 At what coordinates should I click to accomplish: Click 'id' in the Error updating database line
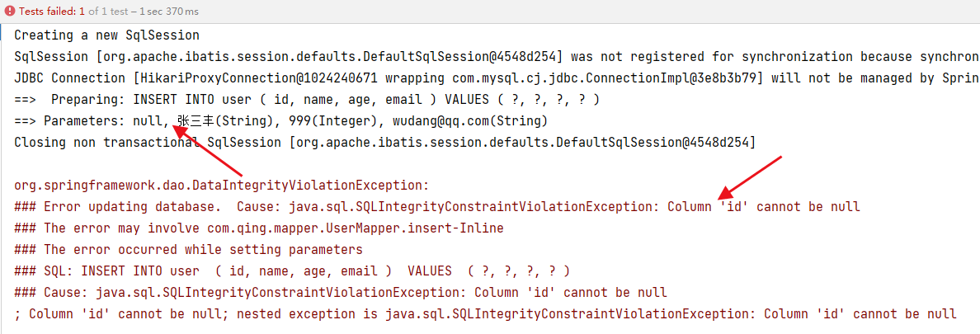click(x=733, y=207)
